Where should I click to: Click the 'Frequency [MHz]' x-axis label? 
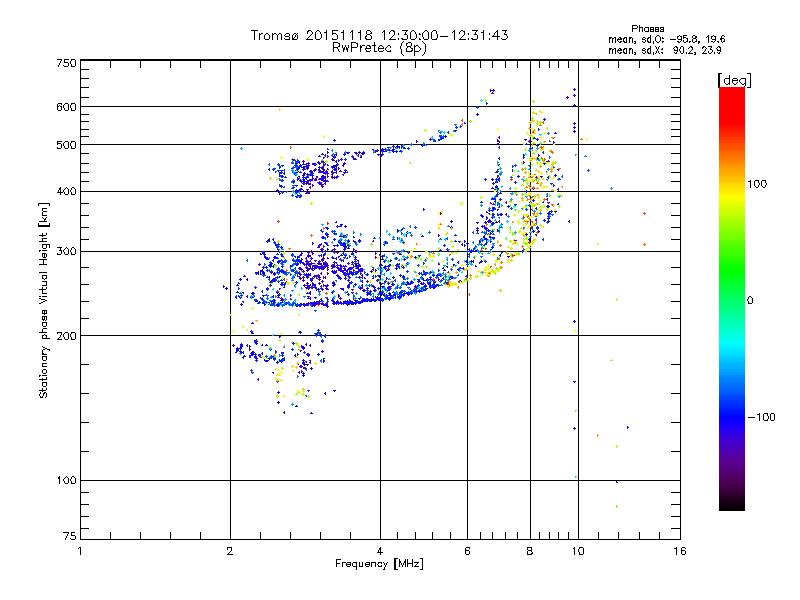click(379, 564)
